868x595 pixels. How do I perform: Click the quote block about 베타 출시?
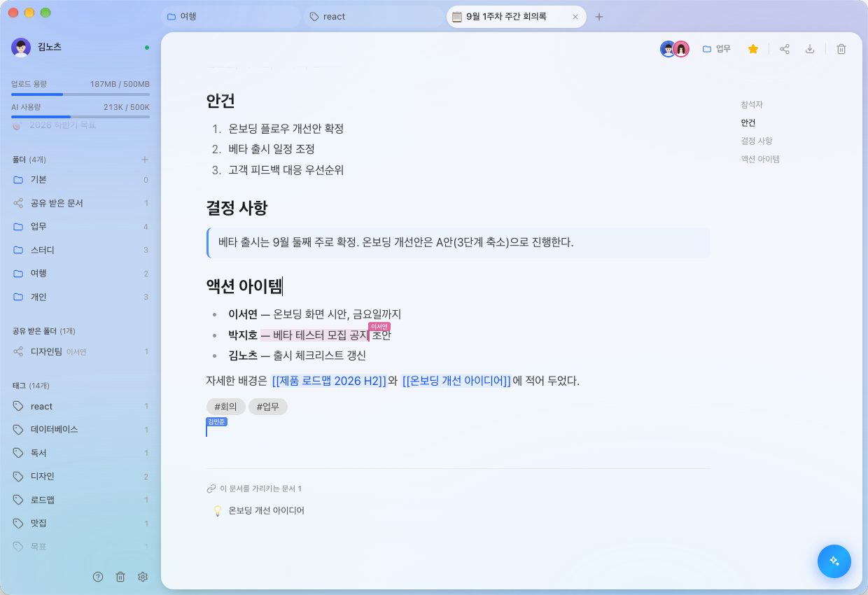coord(458,243)
